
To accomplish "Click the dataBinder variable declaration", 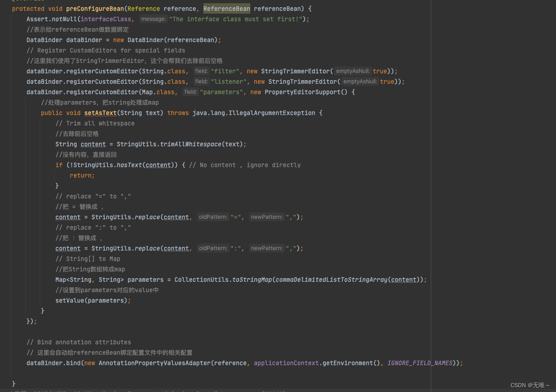I will coord(84,40).
